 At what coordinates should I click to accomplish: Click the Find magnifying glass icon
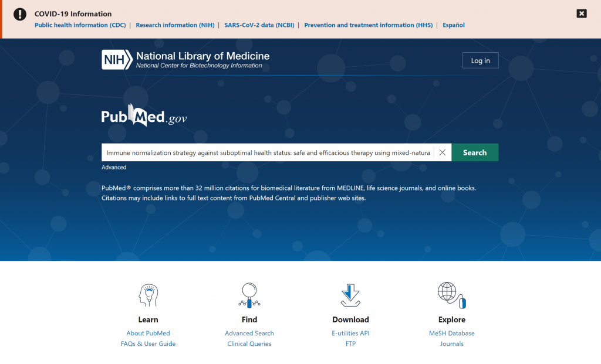click(x=249, y=295)
